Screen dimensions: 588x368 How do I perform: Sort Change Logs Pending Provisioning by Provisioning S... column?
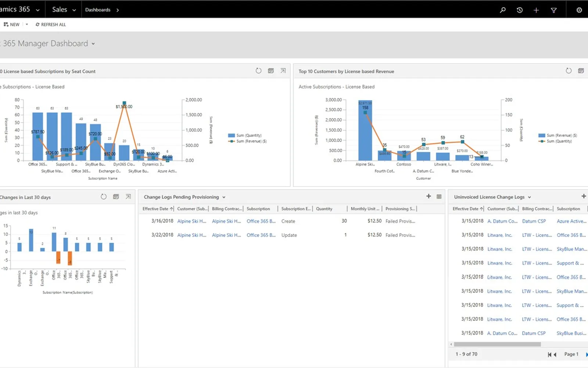(400, 209)
